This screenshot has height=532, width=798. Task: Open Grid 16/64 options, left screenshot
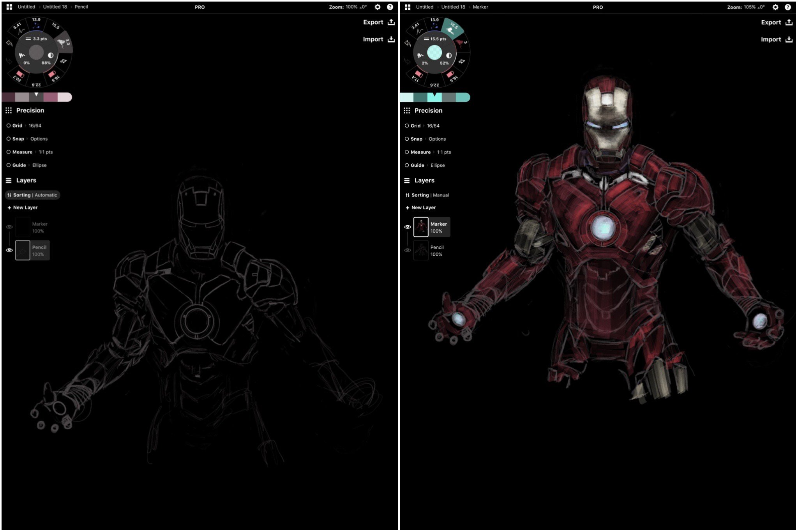pos(35,125)
